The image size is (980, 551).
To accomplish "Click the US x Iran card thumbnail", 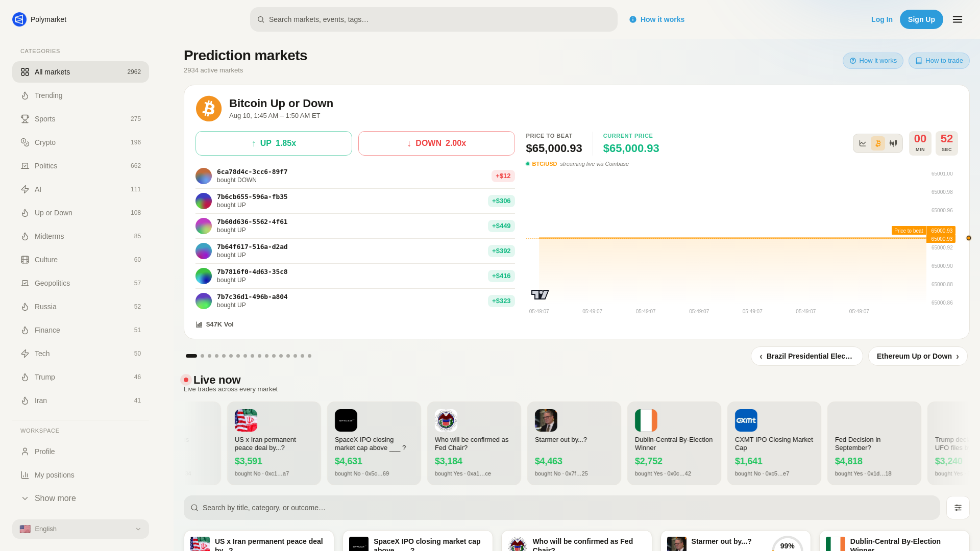I will (x=246, y=420).
